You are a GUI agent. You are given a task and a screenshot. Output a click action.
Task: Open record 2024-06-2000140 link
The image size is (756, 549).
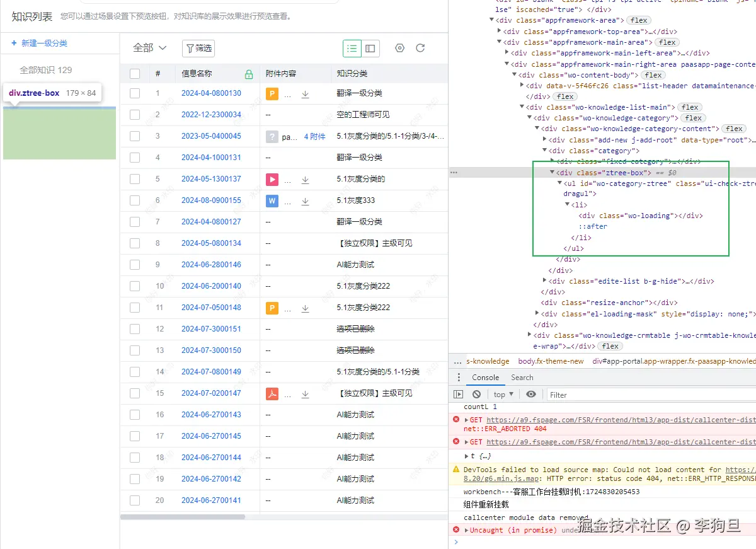tap(211, 286)
